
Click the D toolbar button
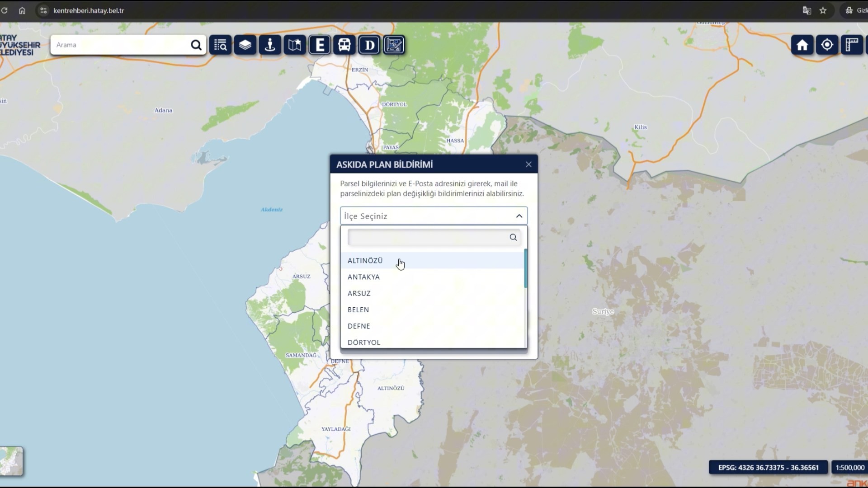369,45
